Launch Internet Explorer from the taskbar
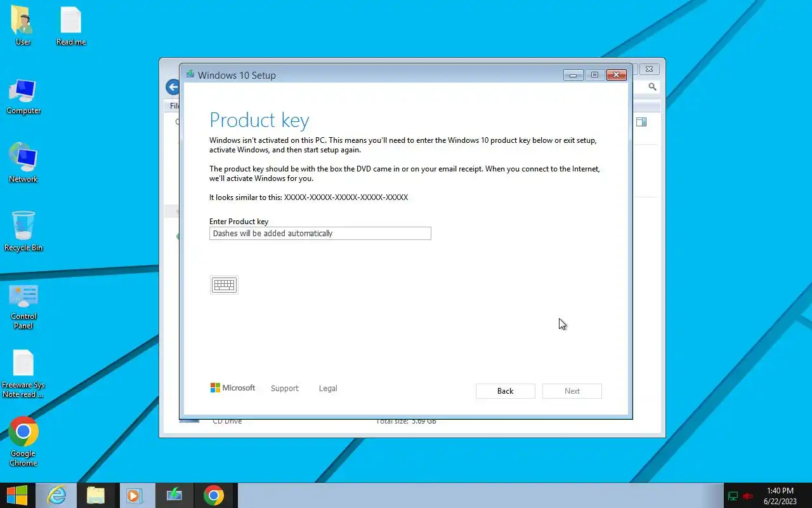Screen dimensions: 812x508 coord(56,496)
